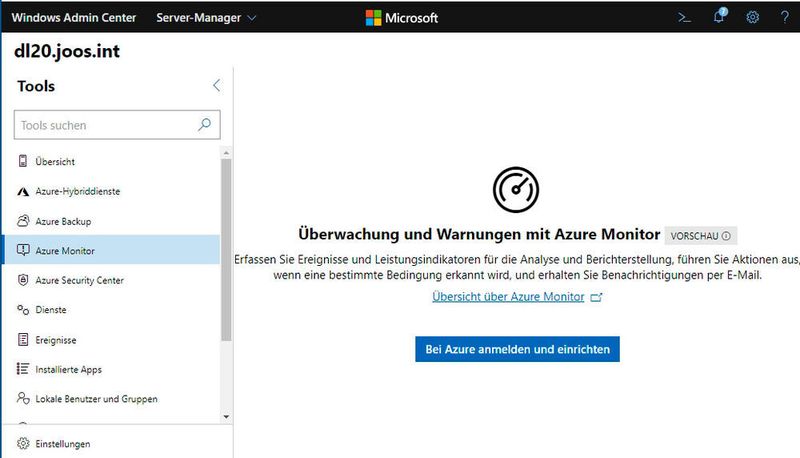
Task: Click the Lokale Benutzer und Gruppen icon
Action: [x=23, y=398]
